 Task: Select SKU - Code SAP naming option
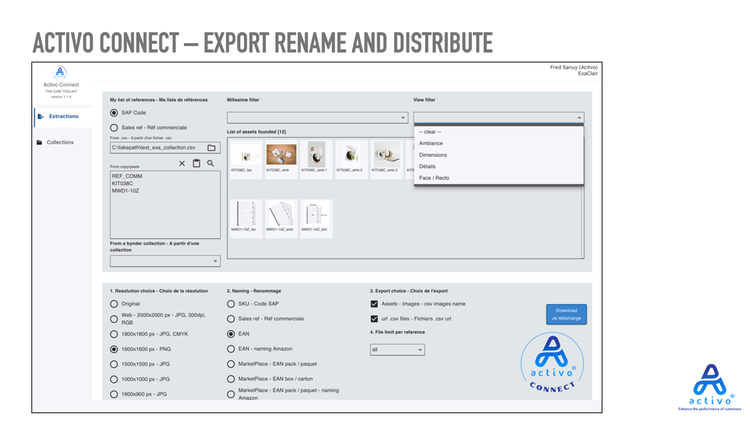[231, 304]
